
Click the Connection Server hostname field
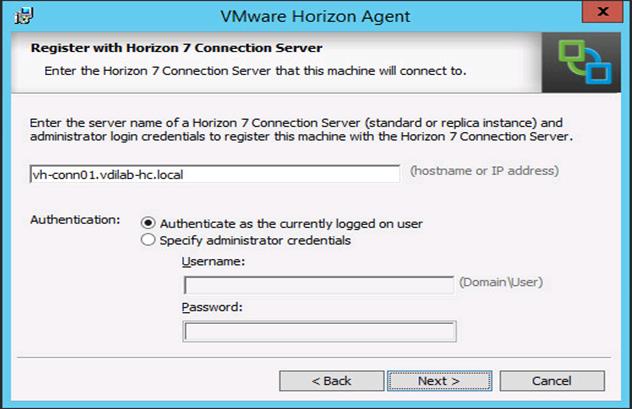coord(215,174)
